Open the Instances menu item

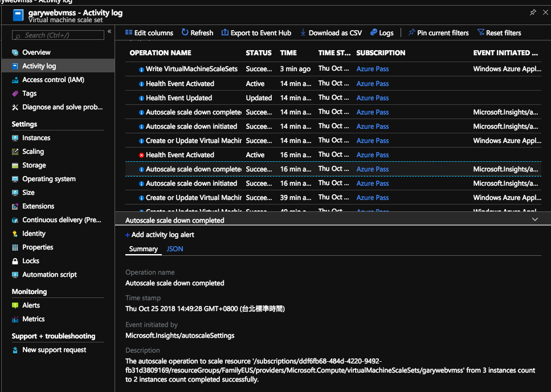point(36,138)
